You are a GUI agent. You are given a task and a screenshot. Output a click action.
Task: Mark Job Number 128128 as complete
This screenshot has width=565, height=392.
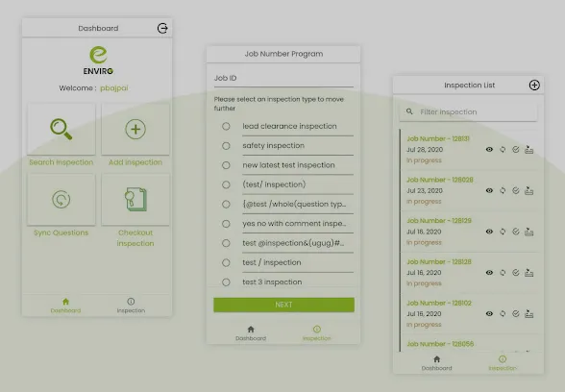pos(516,273)
